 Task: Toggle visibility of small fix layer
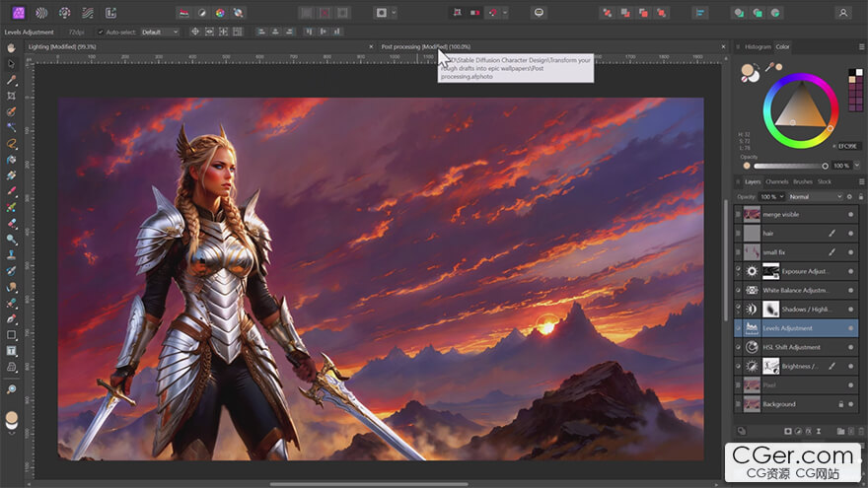pos(851,252)
